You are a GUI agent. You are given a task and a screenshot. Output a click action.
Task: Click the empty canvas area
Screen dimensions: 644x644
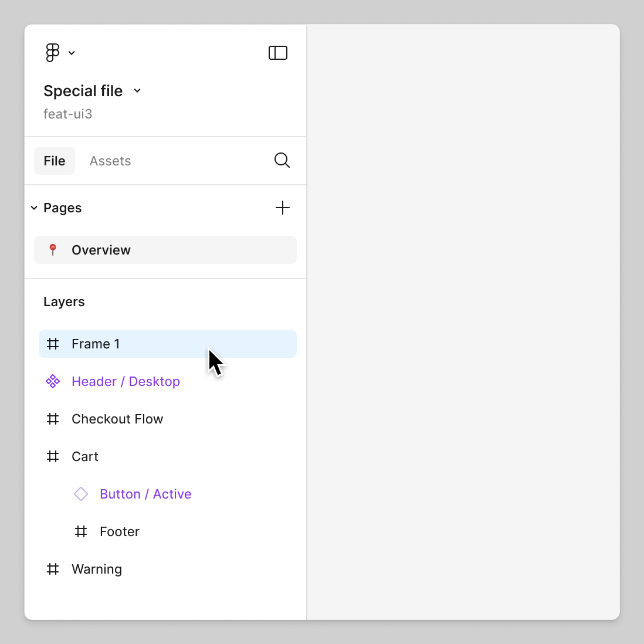[463, 321]
